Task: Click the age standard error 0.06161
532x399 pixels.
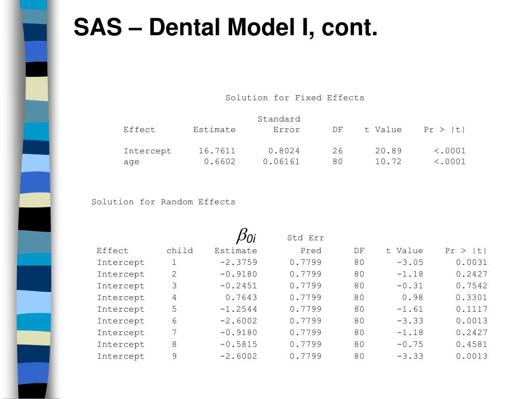Action: click(x=281, y=162)
